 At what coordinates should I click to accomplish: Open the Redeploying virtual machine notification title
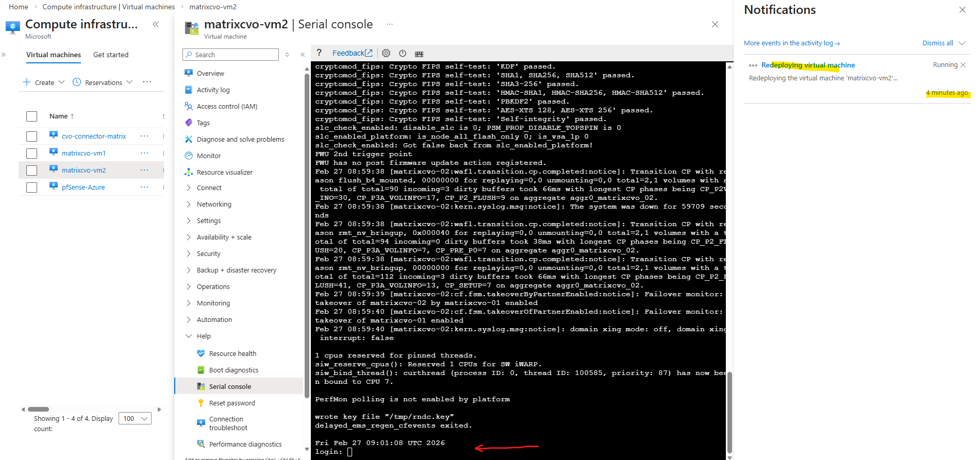(x=808, y=65)
